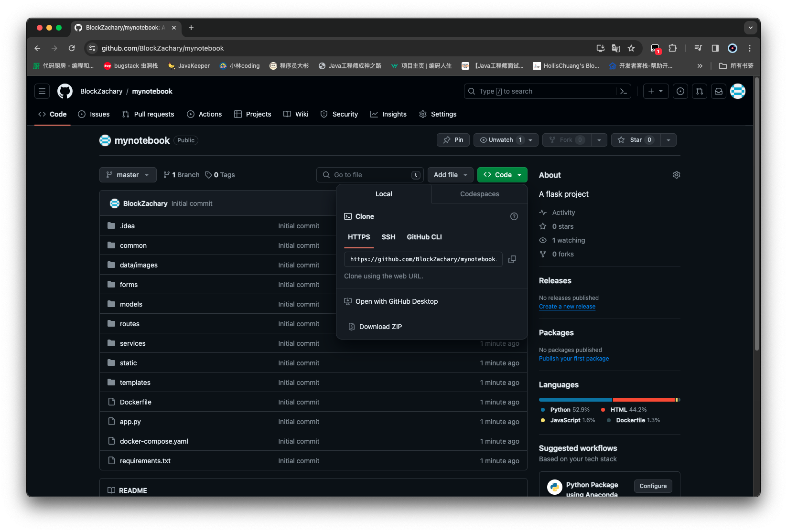The image size is (787, 532).
Task: Open the extension icon with red badge
Action: (656, 48)
